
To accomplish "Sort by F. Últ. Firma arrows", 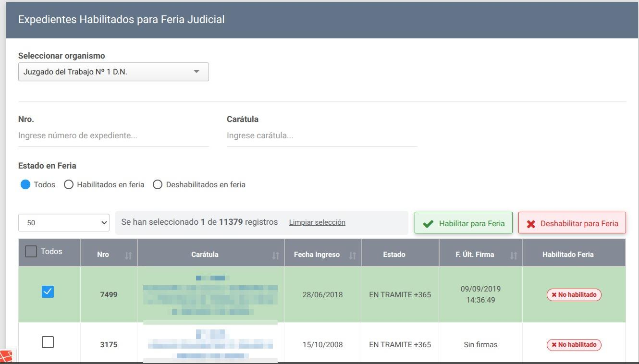I will 514,255.
